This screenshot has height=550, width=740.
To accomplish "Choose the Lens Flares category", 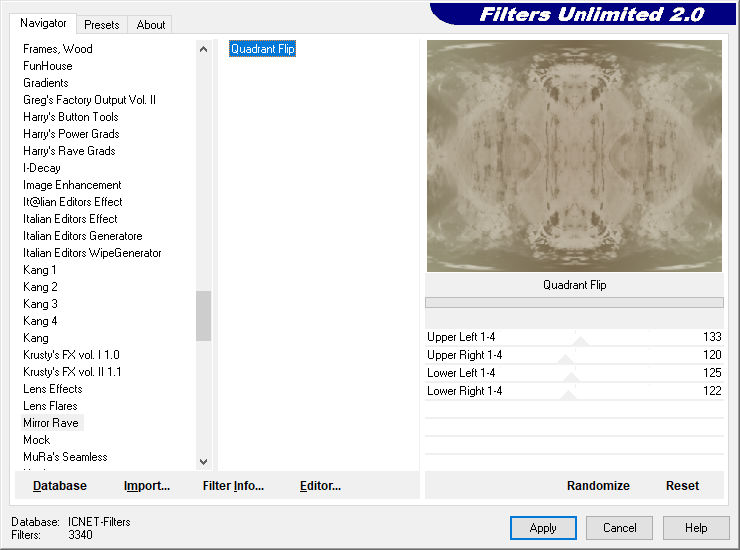I will [x=50, y=406].
